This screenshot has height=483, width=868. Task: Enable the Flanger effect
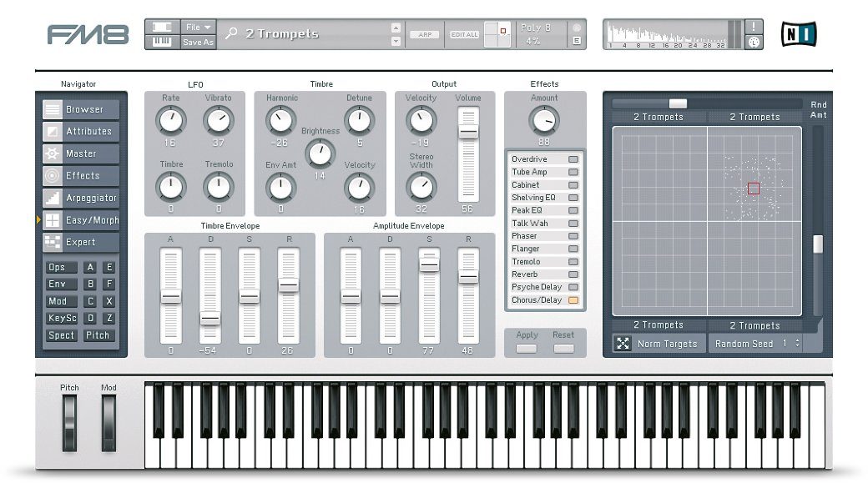[x=573, y=249]
